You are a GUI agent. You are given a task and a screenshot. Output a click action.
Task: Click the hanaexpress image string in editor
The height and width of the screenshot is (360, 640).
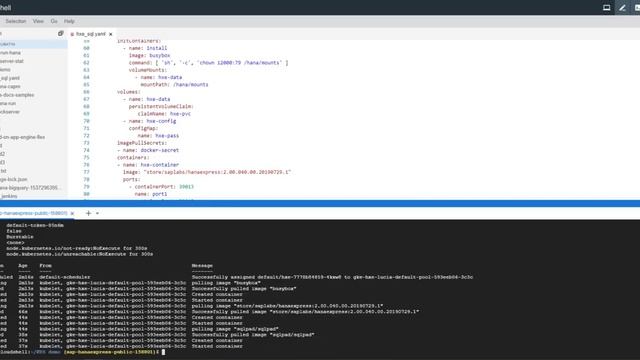pyautogui.click(x=217, y=172)
